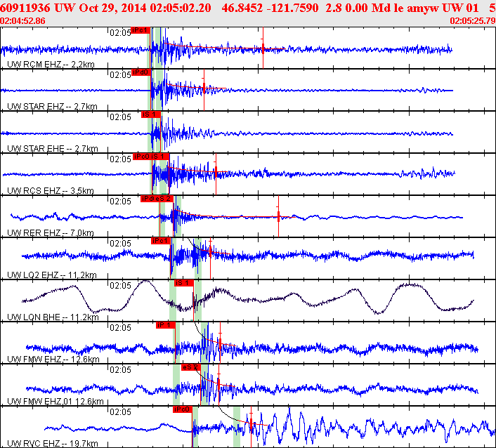The height and width of the screenshot is (448, 496).
Task: Select station label UW RCS EHZ -- 3.5km
Action: pos(51,190)
